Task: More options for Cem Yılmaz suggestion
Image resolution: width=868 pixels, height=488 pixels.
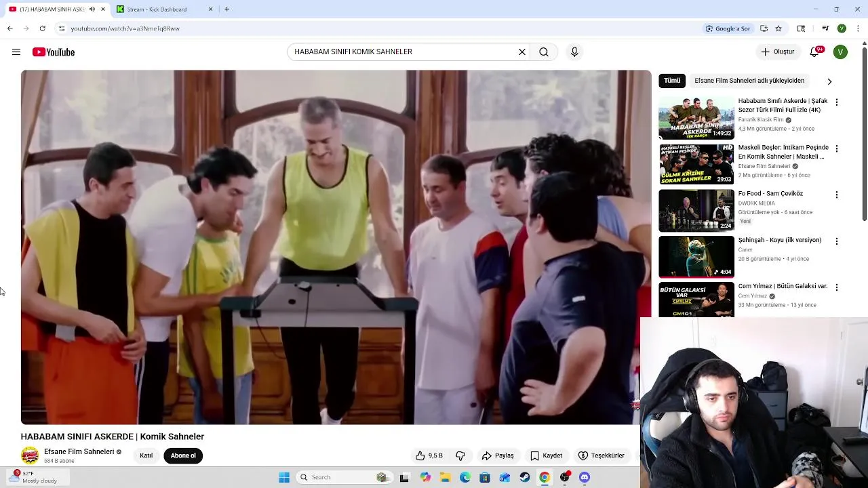Action: [836, 287]
